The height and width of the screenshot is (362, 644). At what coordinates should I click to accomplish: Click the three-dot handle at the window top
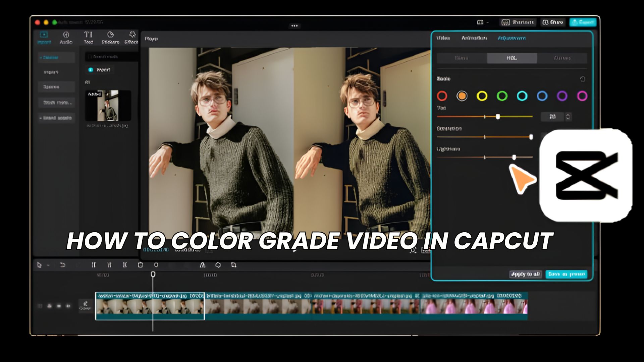tap(294, 26)
